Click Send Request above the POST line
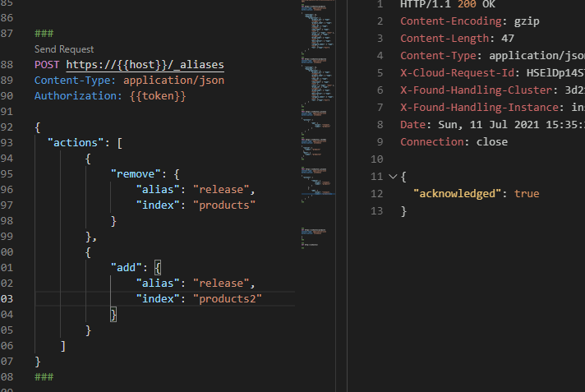Viewport: 585px width, 392px height. point(64,49)
